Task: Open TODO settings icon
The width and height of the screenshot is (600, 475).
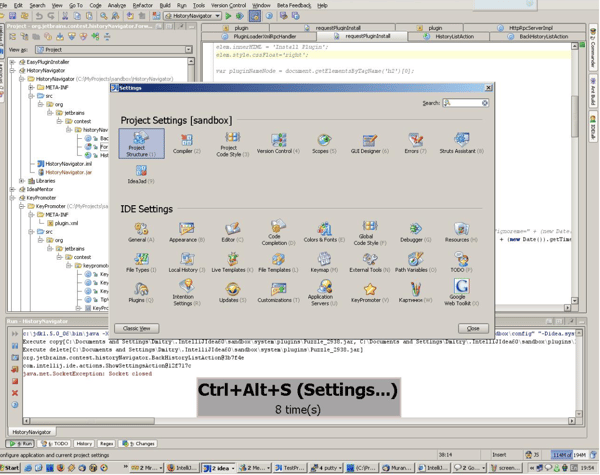Action: click(461, 263)
